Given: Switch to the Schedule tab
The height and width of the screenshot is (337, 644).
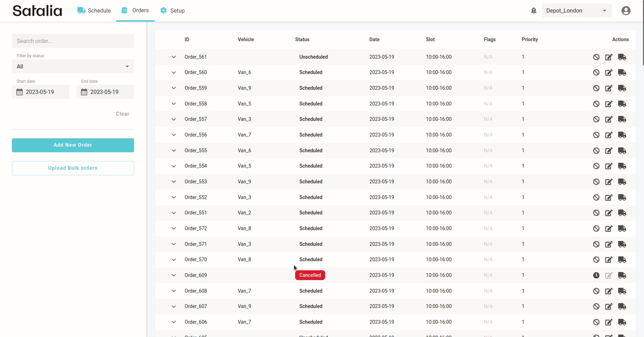Looking at the screenshot, I should click(x=94, y=11).
